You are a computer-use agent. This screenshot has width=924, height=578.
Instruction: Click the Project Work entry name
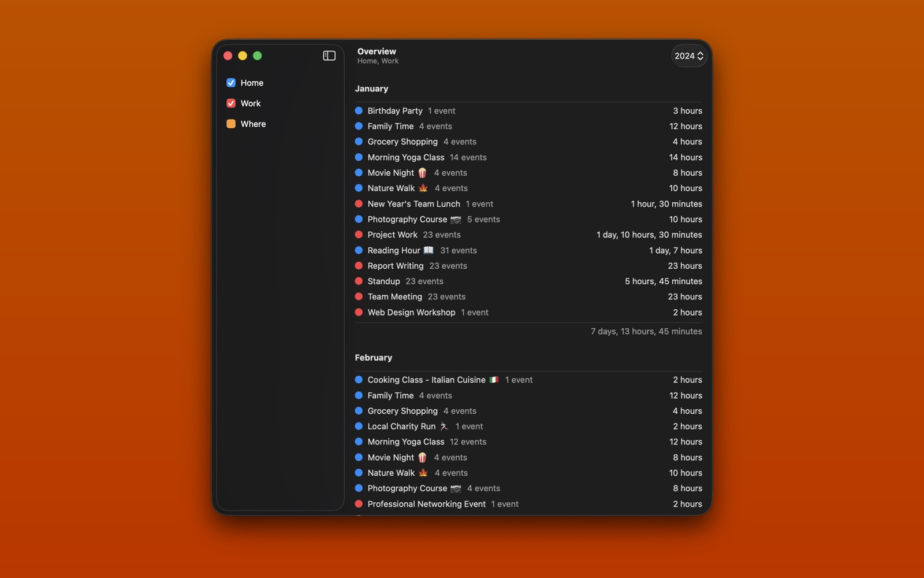click(392, 235)
